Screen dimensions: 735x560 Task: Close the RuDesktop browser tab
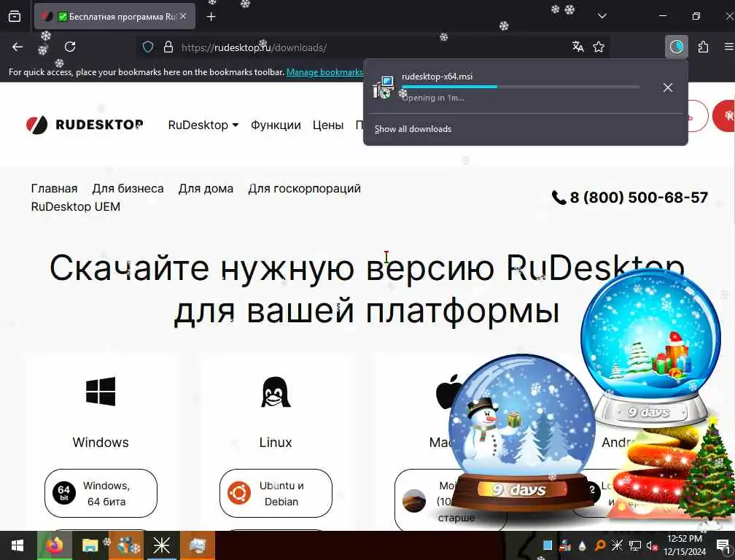[x=183, y=16]
